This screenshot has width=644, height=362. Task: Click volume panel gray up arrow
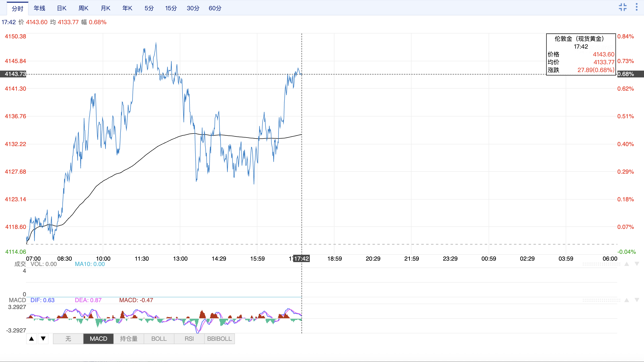[626, 264]
